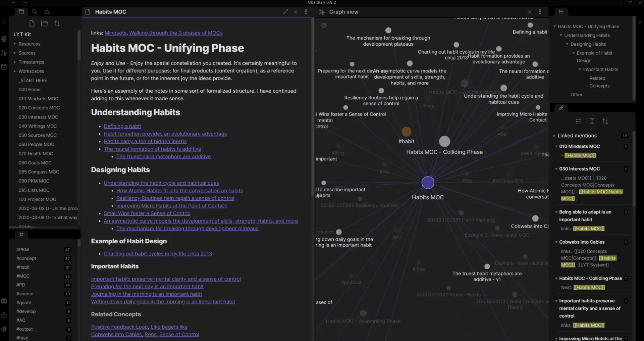The height and width of the screenshot is (341, 644).
Task: Open graph view from the ribbon
Action: pos(4,53)
